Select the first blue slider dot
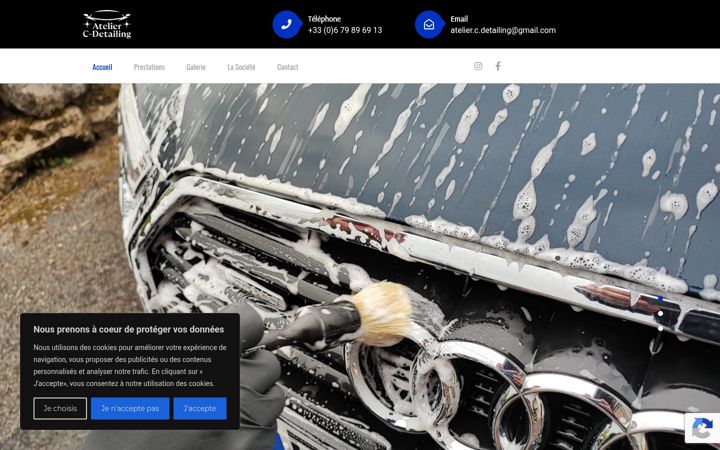Screen dimensions: 720x450 tap(660, 298)
